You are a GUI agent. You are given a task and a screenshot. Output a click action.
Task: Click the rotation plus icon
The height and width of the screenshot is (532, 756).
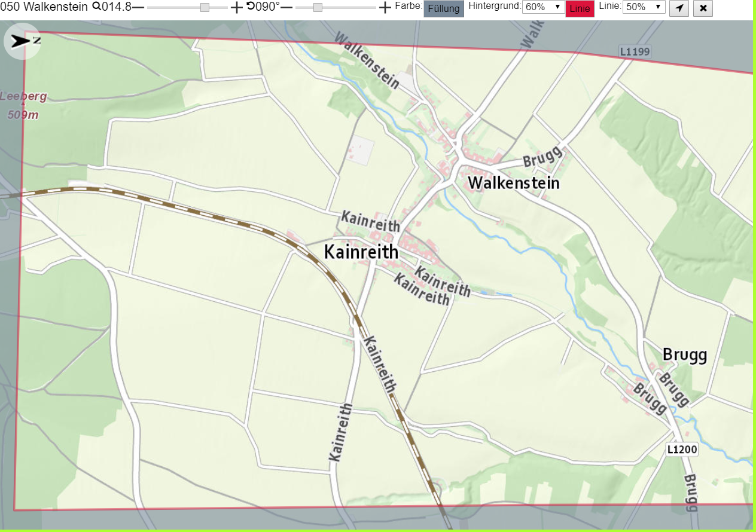coord(385,7)
